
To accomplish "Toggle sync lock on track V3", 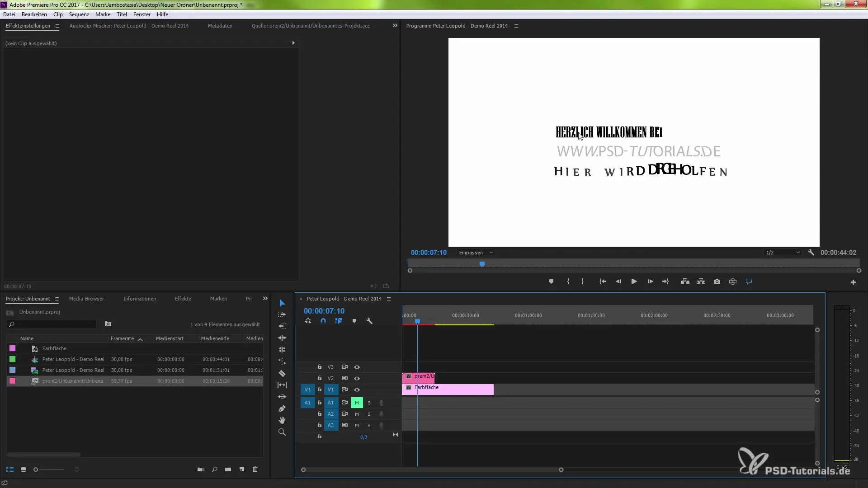I will pyautogui.click(x=344, y=367).
